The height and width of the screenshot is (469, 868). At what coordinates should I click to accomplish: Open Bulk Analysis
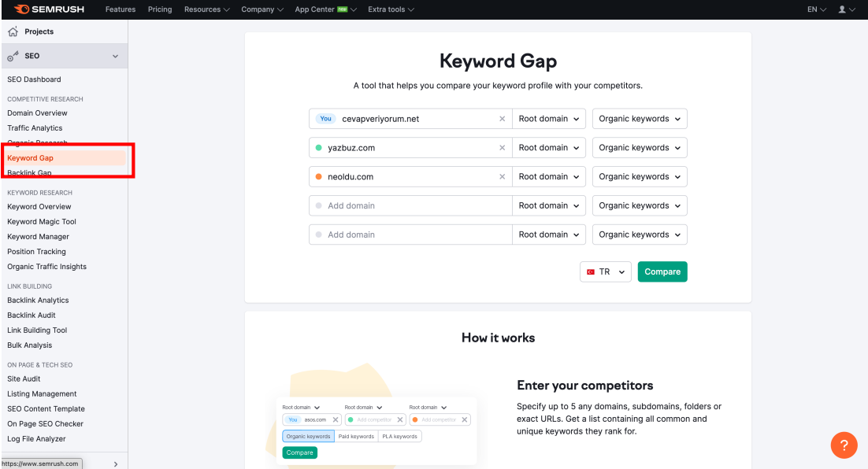(x=30, y=345)
